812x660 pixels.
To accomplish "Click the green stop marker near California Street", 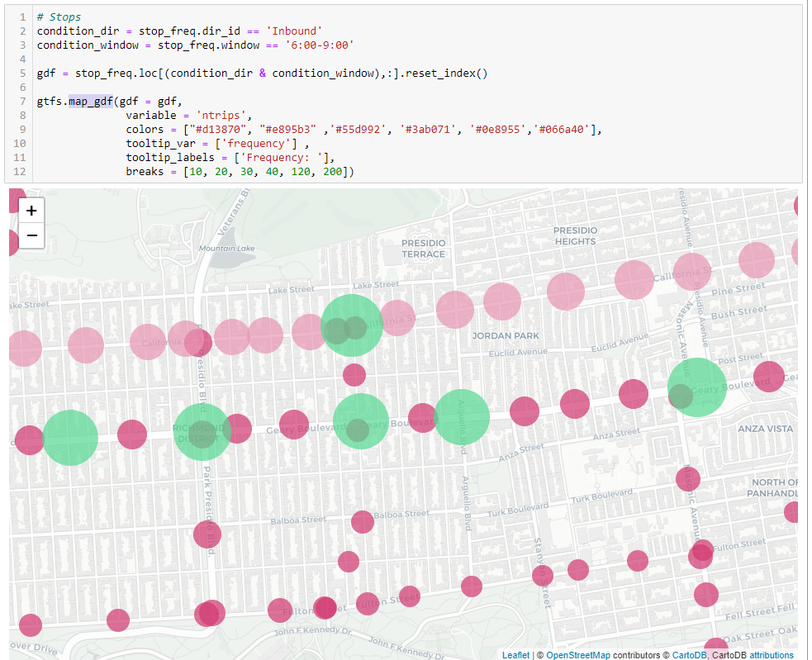I will click(351, 326).
